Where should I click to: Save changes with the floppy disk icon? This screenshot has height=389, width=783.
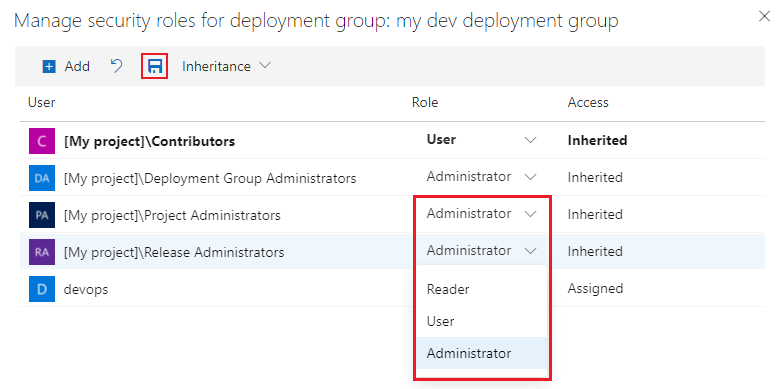155,66
